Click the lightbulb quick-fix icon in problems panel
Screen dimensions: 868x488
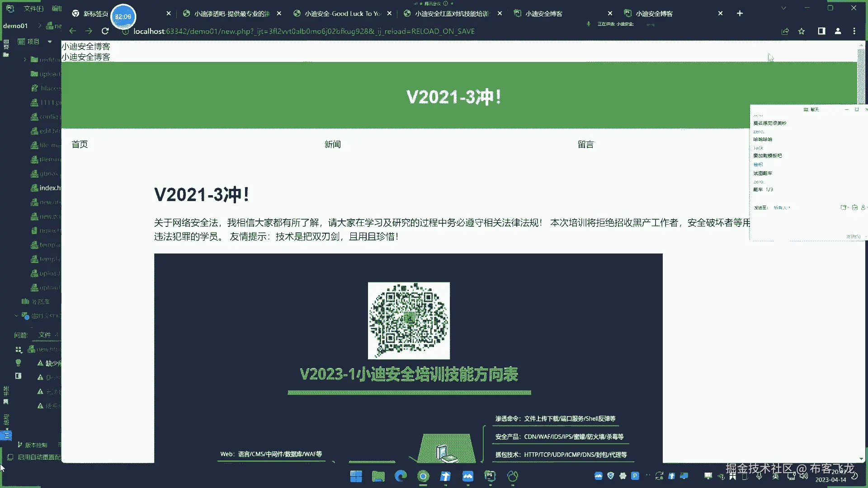pos(18,363)
